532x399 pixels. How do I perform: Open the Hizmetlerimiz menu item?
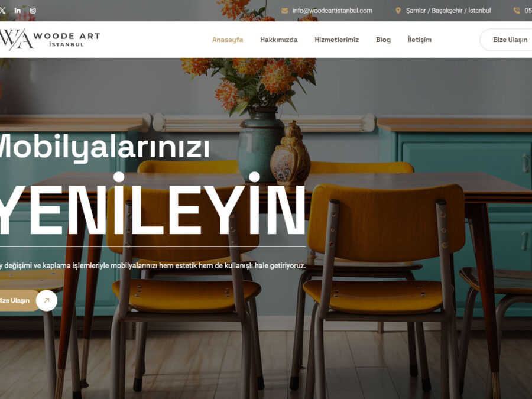[x=336, y=40]
